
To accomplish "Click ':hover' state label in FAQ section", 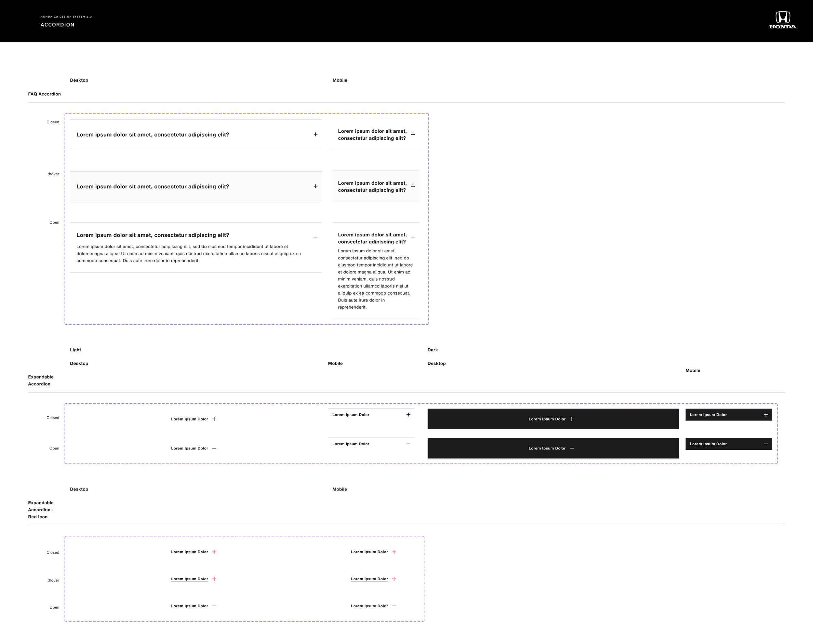I will pyautogui.click(x=54, y=174).
